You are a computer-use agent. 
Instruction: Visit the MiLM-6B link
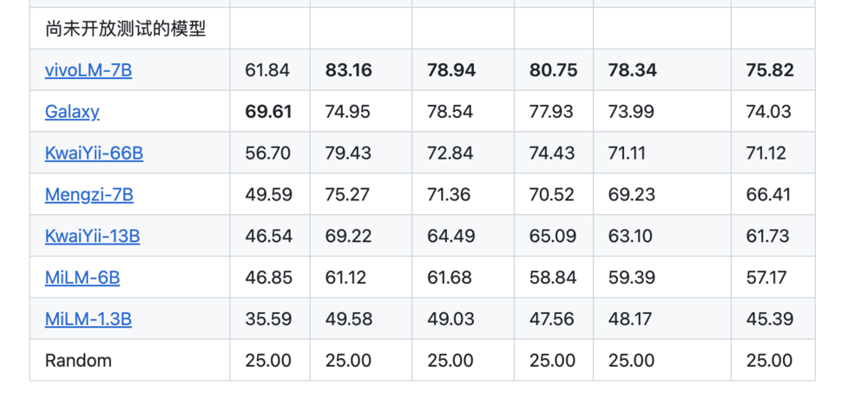tap(82, 277)
